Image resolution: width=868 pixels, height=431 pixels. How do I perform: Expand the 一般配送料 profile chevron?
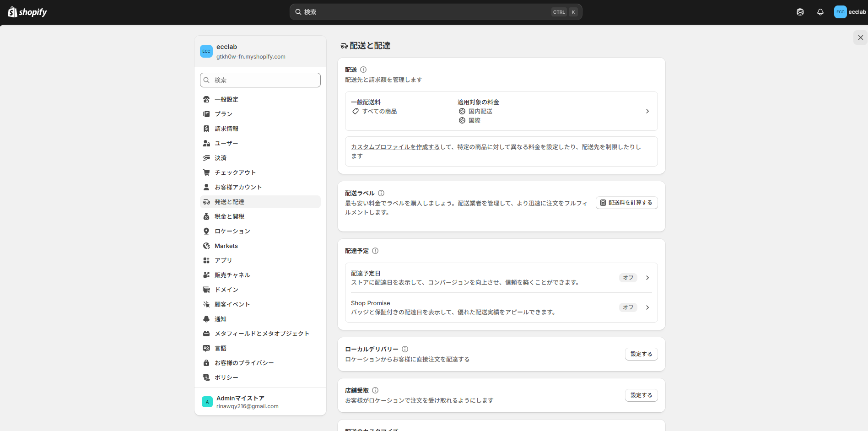(x=647, y=111)
